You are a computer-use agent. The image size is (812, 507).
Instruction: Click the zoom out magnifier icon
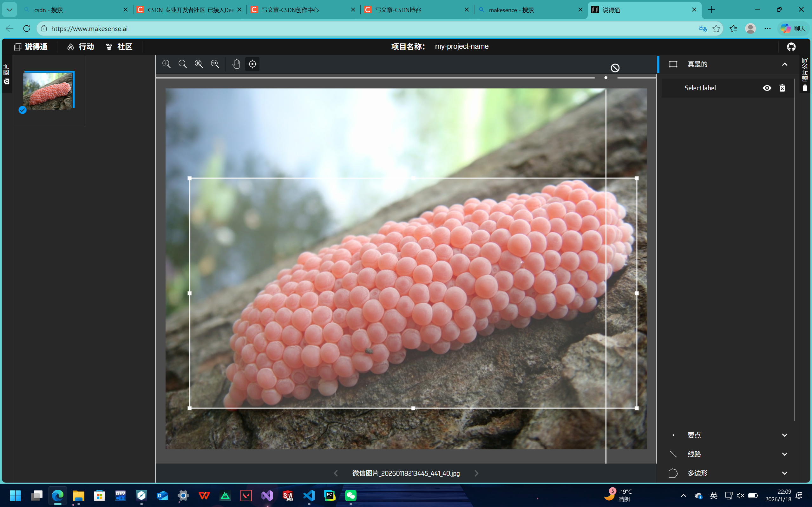tap(182, 64)
